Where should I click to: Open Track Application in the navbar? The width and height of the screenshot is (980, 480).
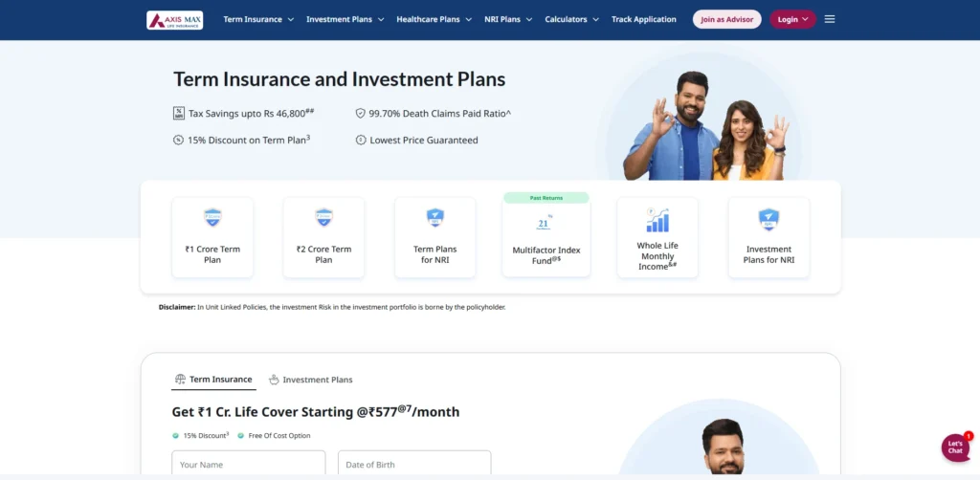point(644,19)
